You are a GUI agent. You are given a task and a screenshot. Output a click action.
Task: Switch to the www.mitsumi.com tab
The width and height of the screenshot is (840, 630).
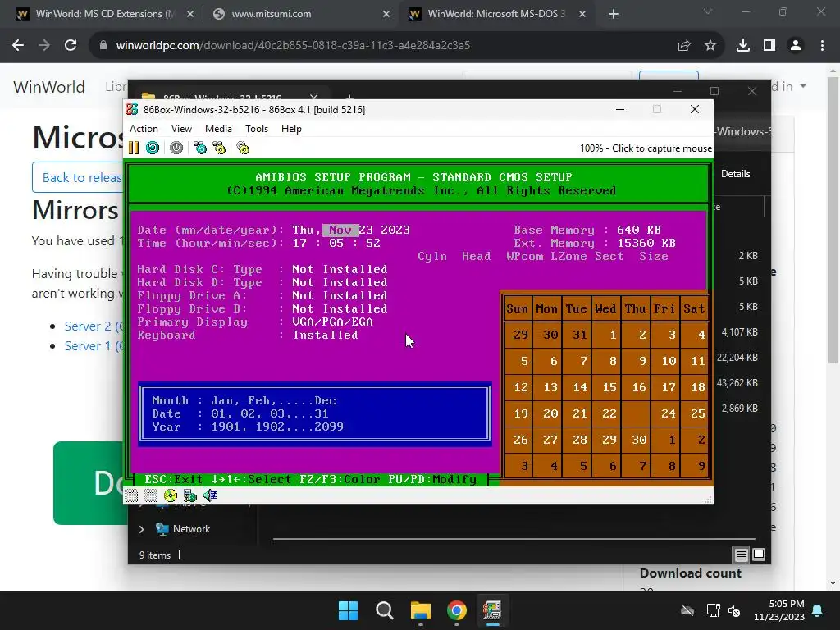coord(300,14)
